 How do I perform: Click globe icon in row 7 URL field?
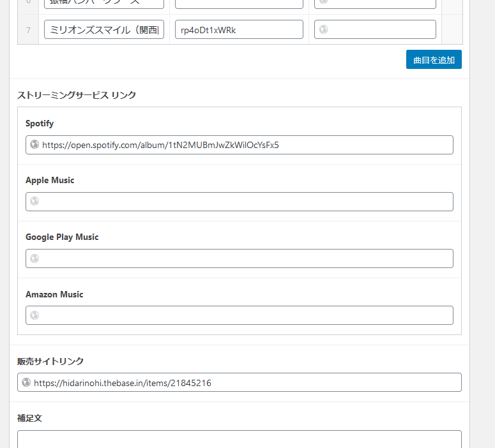click(x=324, y=29)
